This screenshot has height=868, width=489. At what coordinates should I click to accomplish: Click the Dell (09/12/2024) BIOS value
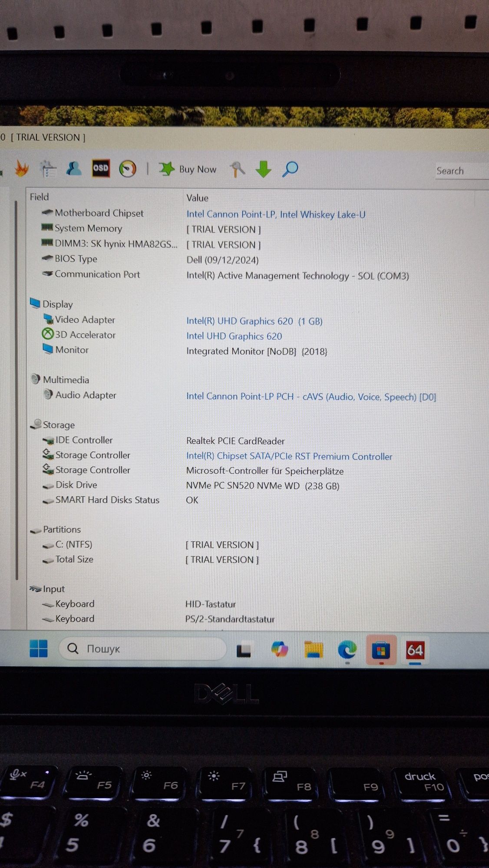coord(222,260)
